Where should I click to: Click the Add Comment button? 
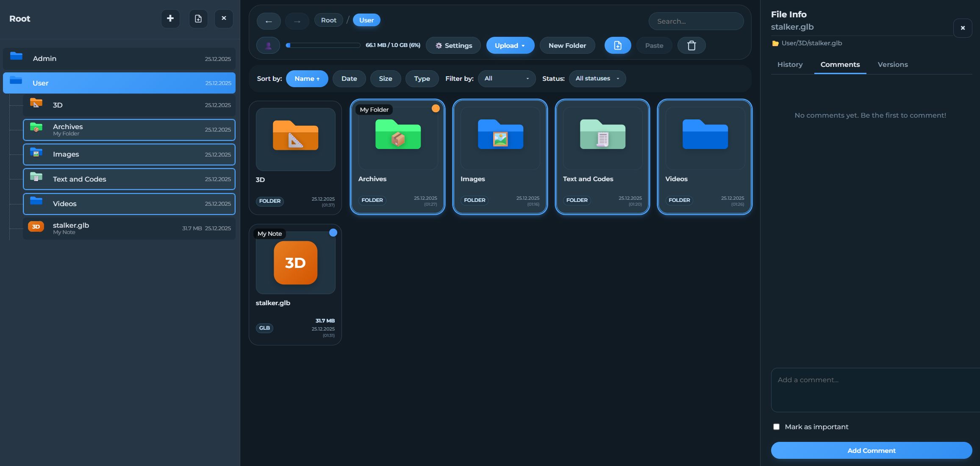click(x=871, y=450)
